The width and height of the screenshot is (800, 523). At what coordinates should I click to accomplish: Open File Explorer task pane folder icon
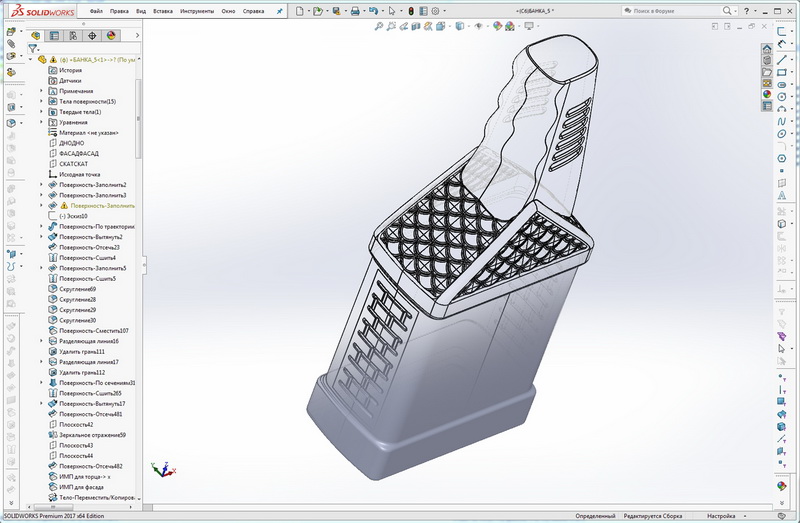767,72
